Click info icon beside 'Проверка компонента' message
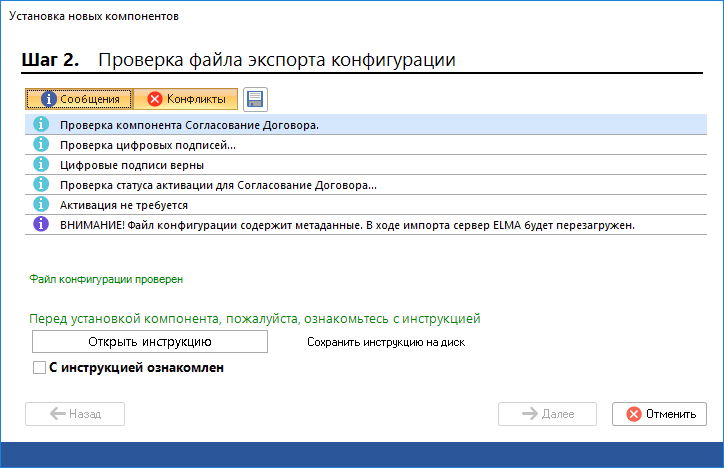 (41, 125)
